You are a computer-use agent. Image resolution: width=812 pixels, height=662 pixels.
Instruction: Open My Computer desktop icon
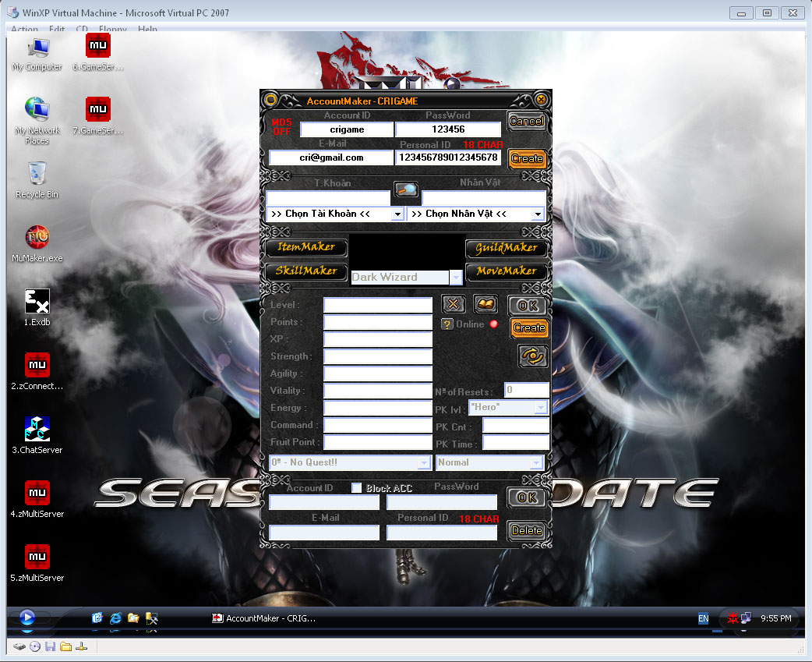[x=37, y=54]
